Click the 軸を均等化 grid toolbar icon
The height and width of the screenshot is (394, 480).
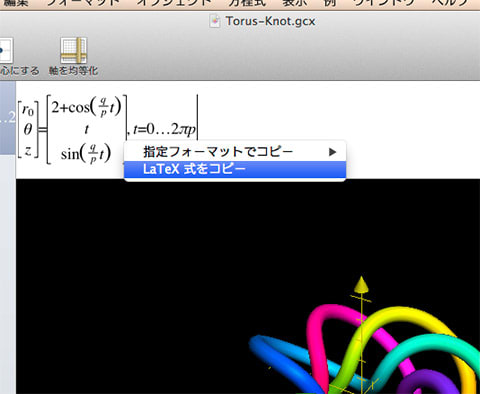pos(74,50)
